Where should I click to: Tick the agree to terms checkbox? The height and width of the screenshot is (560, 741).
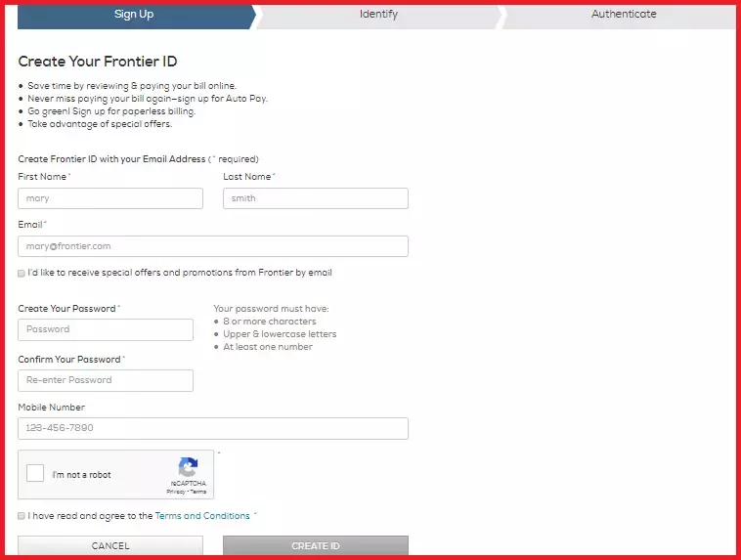(x=22, y=516)
